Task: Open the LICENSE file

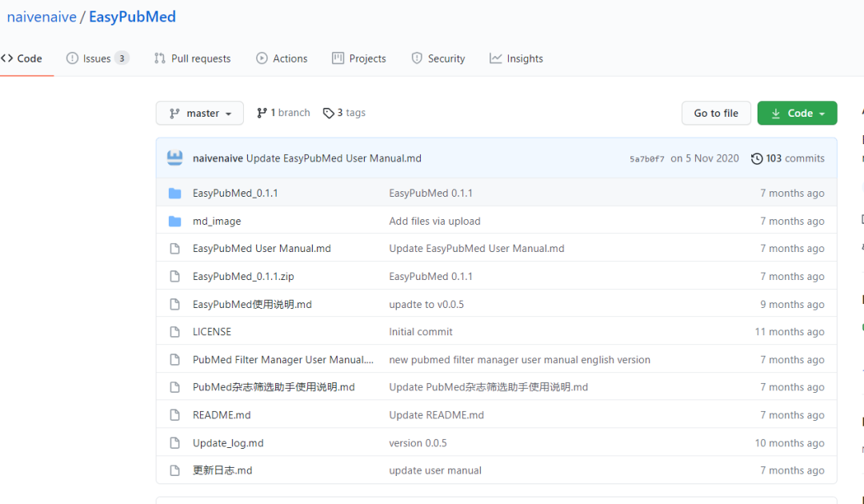Action: [211, 331]
